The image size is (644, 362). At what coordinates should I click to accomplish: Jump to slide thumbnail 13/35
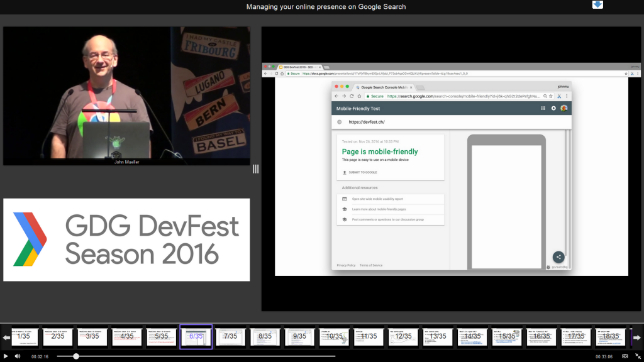[438, 337]
